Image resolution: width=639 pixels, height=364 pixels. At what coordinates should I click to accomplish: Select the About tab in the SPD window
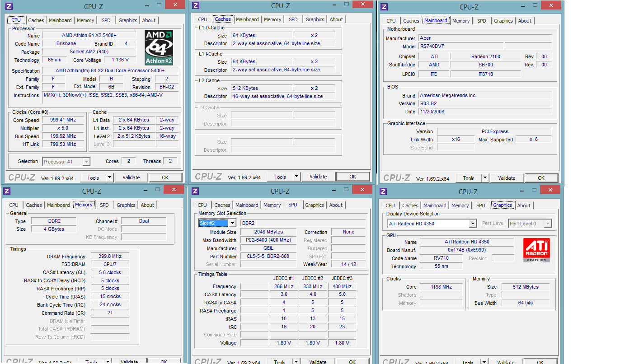coord(336,205)
